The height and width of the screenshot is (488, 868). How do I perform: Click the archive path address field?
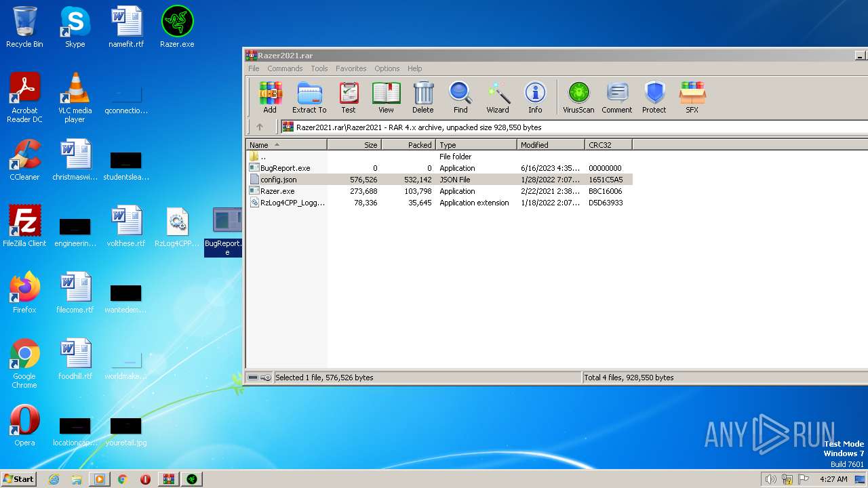pos(574,127)
